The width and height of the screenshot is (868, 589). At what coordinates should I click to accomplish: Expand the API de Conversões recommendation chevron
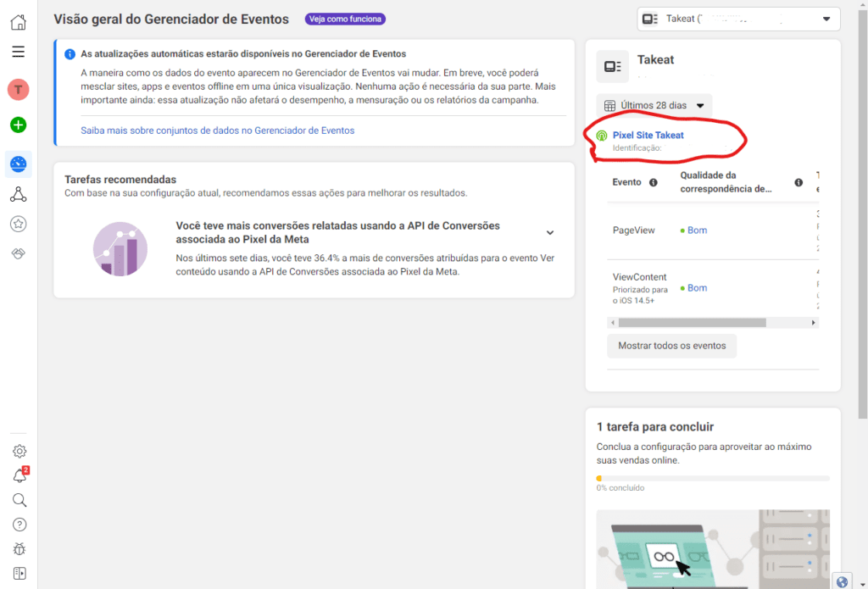[549, 232]
